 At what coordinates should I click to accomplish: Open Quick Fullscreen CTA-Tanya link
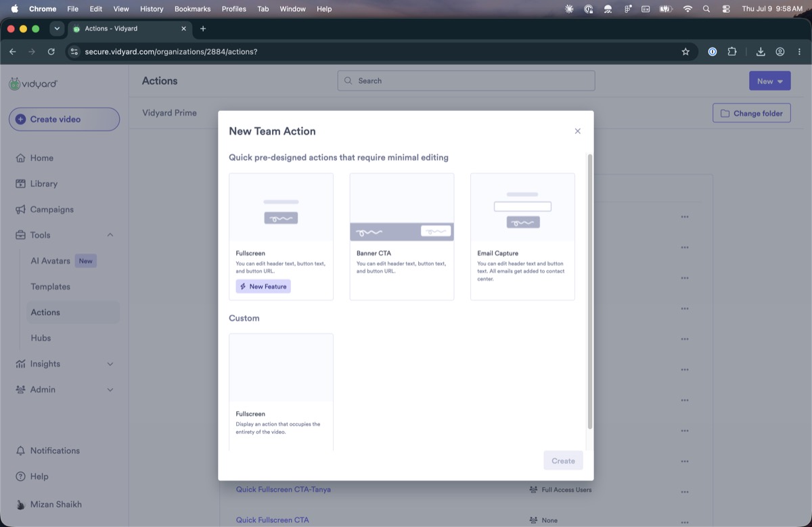click(x=284, y=489)
